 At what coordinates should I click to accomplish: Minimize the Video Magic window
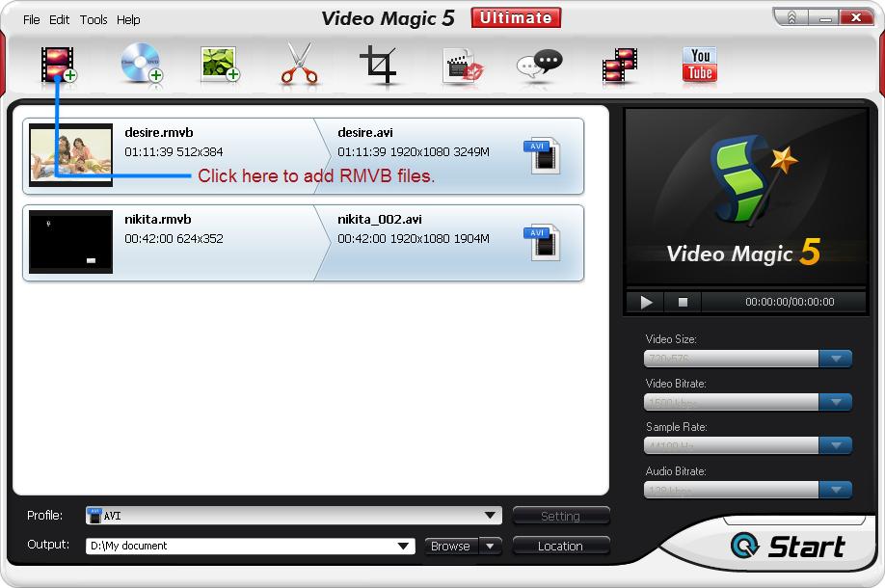coord(825,18)
